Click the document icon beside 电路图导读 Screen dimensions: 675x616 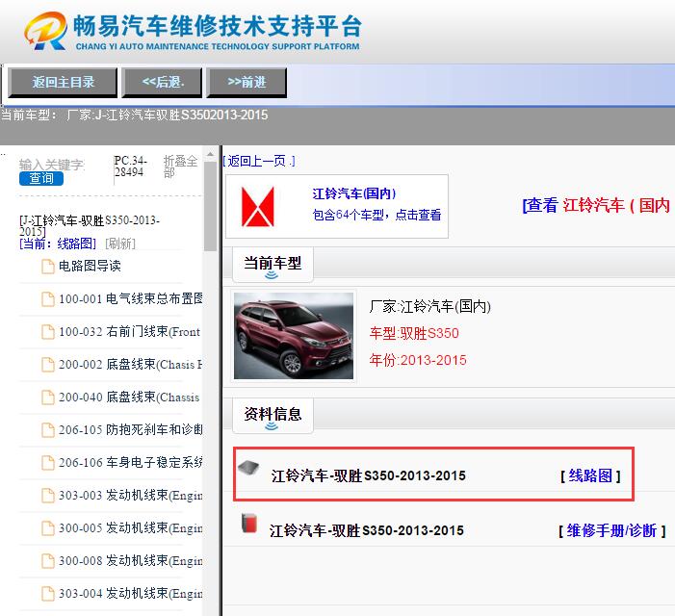coord(48,267)
